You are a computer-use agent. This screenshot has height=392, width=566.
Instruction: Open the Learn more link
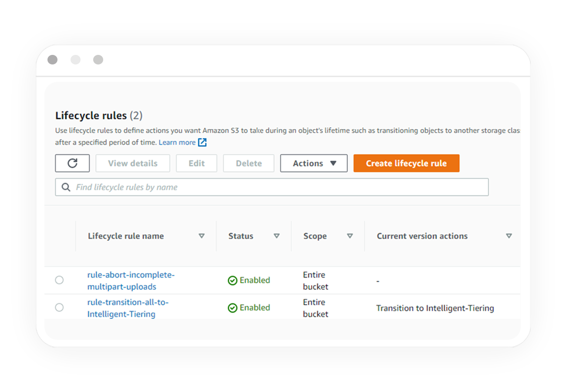[177, 142]
